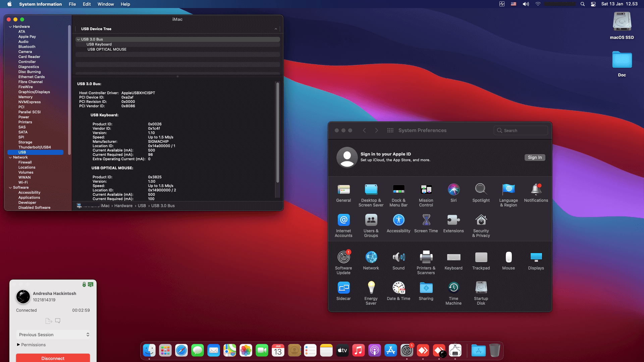Open Safari from the Dock
This screenshot has height=362, width=644.
[181, 351]
